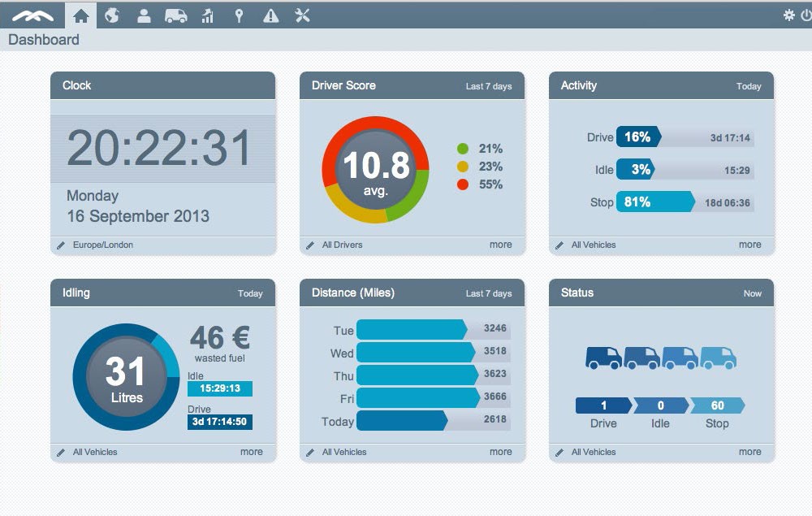
Task: Log out using the power icon
Action: (x=804, y=14)
